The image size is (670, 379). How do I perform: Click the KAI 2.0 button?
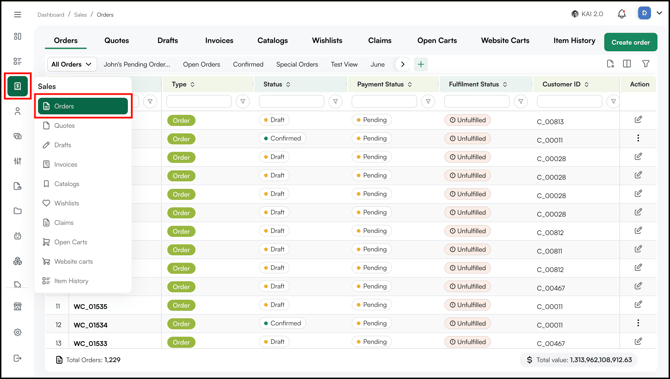coord(587,14)
